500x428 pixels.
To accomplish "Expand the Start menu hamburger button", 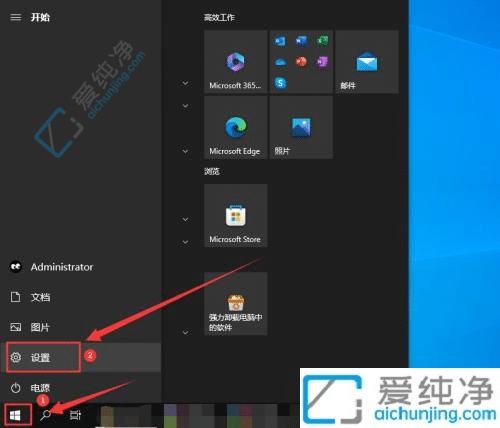I will coord(15,17).
